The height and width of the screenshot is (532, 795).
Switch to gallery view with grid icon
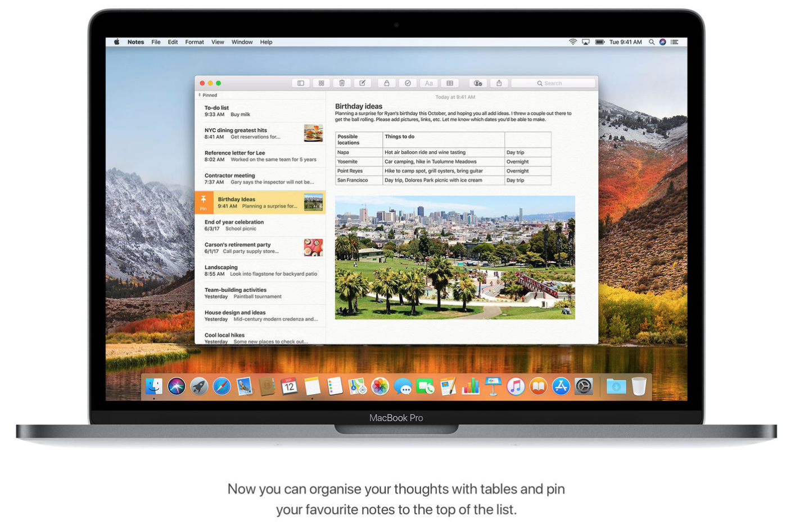click(x=321, y=83)
